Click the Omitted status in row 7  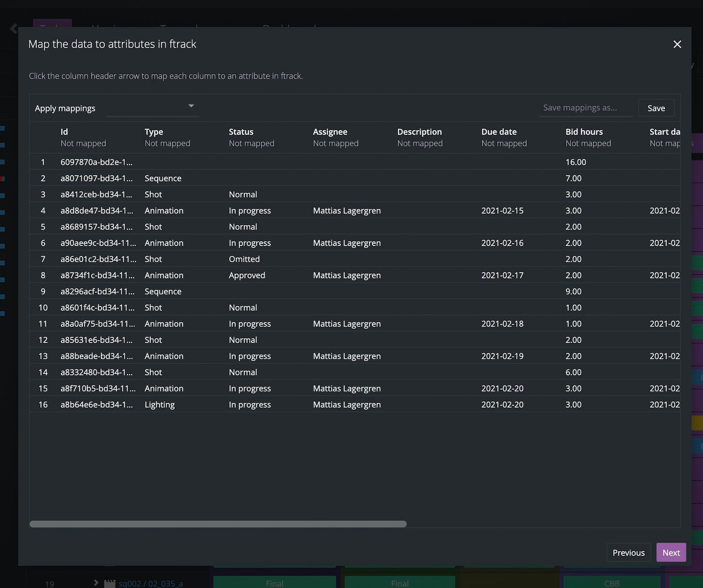(244, 259)
